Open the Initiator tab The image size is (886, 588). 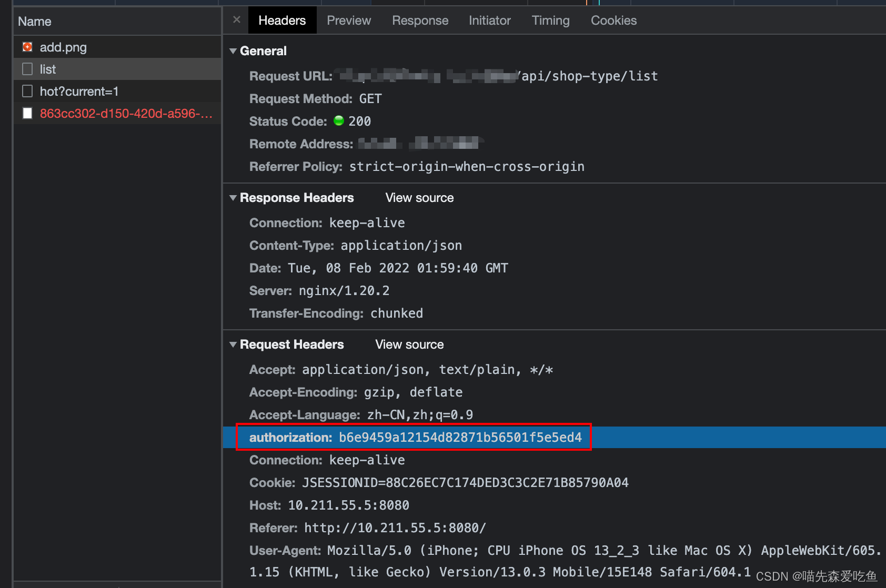[490, 21]
